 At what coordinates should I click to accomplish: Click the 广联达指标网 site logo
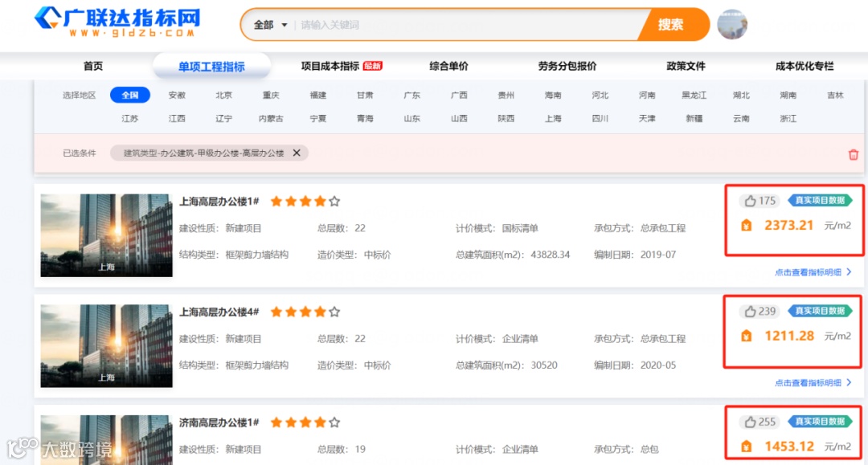117,22
